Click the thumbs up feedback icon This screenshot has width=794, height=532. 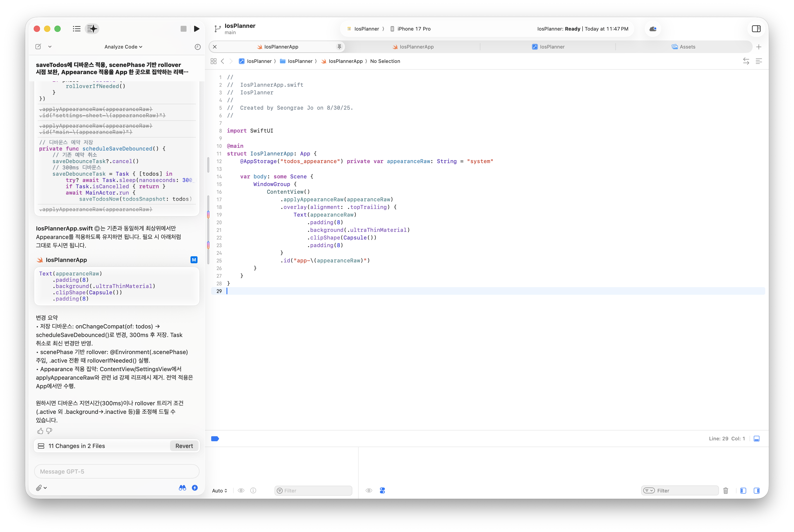tap(40, 431)
